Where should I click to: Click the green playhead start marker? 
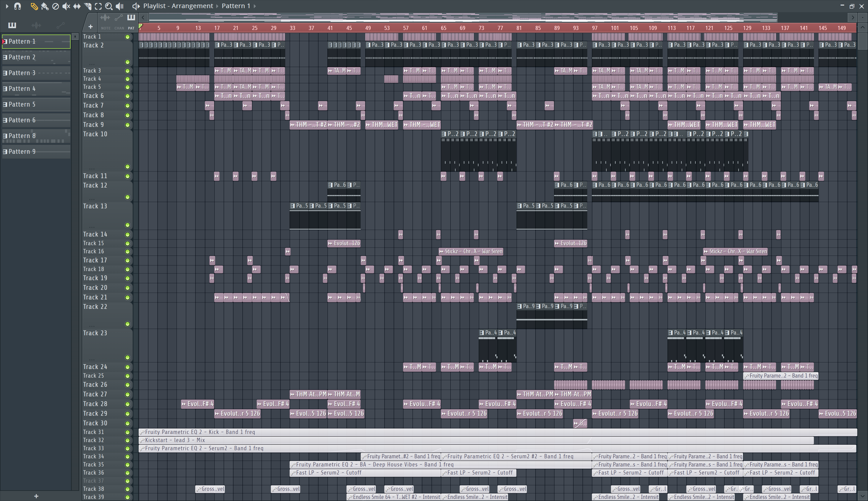pyautogui.click(x=140, y=26)
